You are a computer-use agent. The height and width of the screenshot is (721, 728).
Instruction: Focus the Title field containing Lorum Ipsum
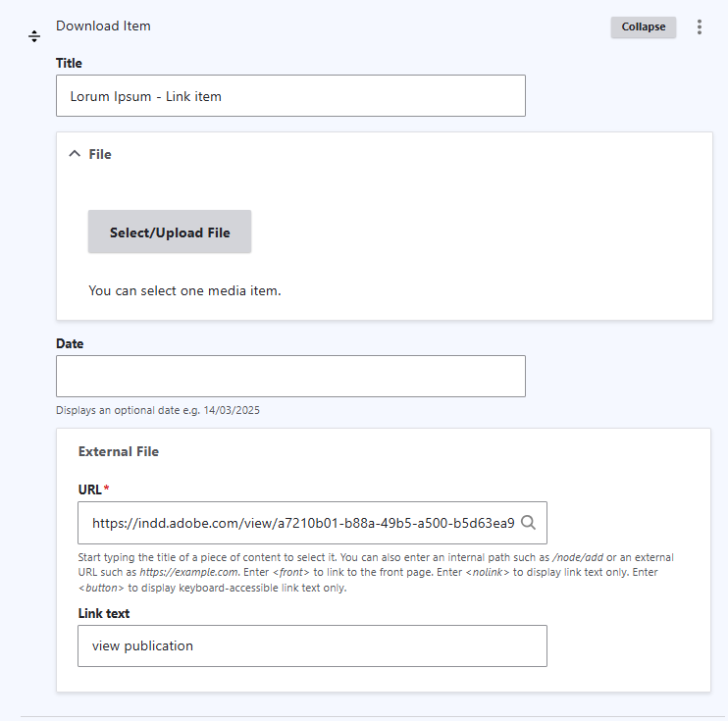coord(290,96)
